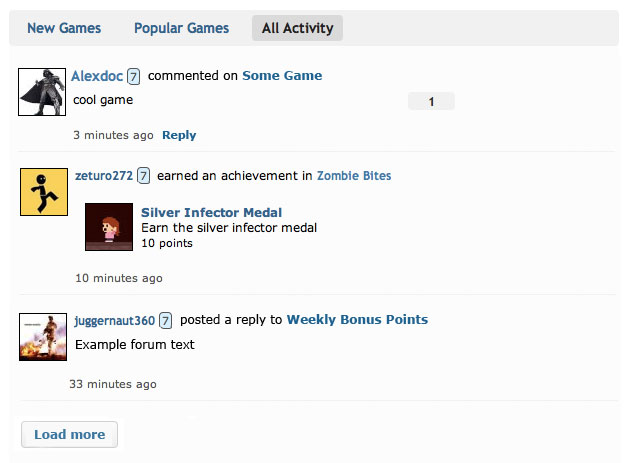Screen dimensions: 624x463
Task: Open the juggernaut360 profile link
Action: pyautogui.click(x=115, y=320)
